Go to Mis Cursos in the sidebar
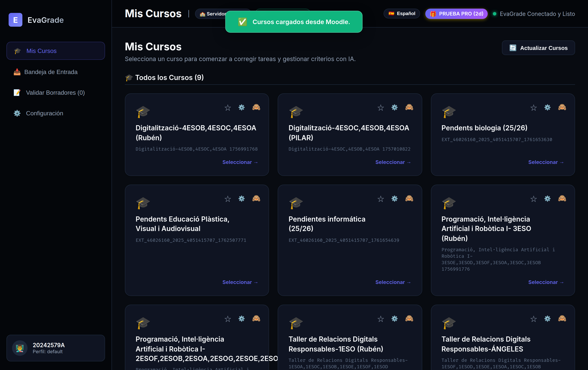Viewport: 588px width, 370px height. 56,51
